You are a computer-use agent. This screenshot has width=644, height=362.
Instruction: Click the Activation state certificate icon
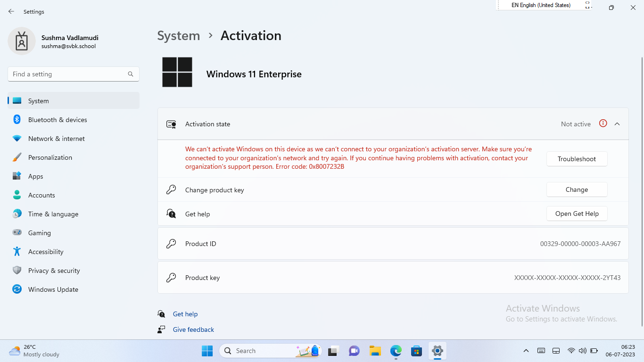(x=171, y=124)
